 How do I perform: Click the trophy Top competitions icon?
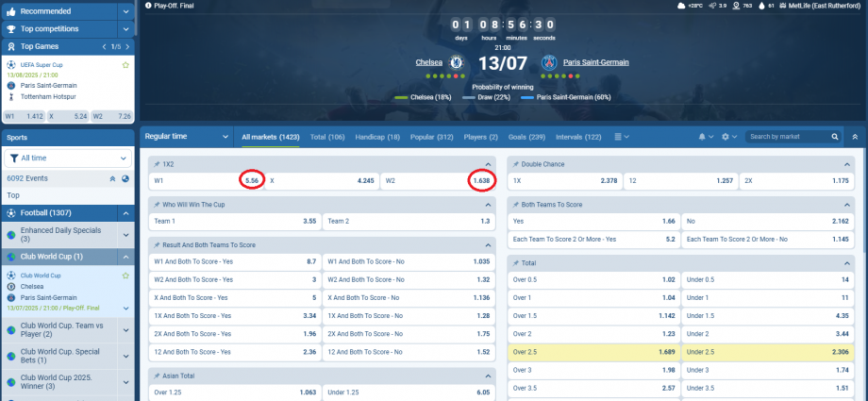(x=11, y=29)
